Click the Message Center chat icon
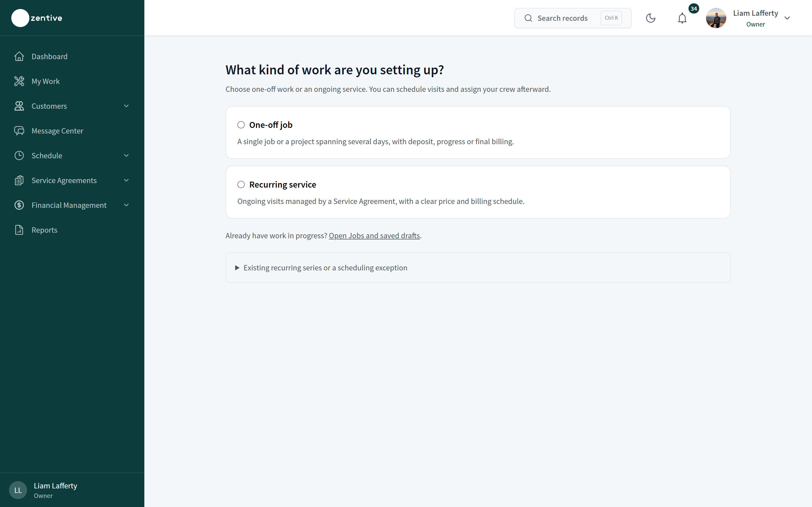This screenshot has height=507, width=812. [19, 131]
